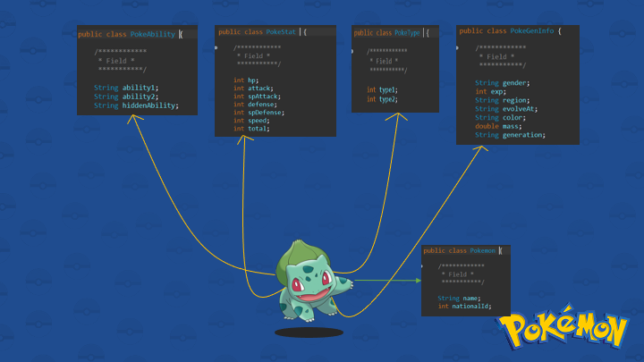The height and width of the screenshot is (362, 644).
Task: Select the 'String ability2;' line
Action: (126, 97)
